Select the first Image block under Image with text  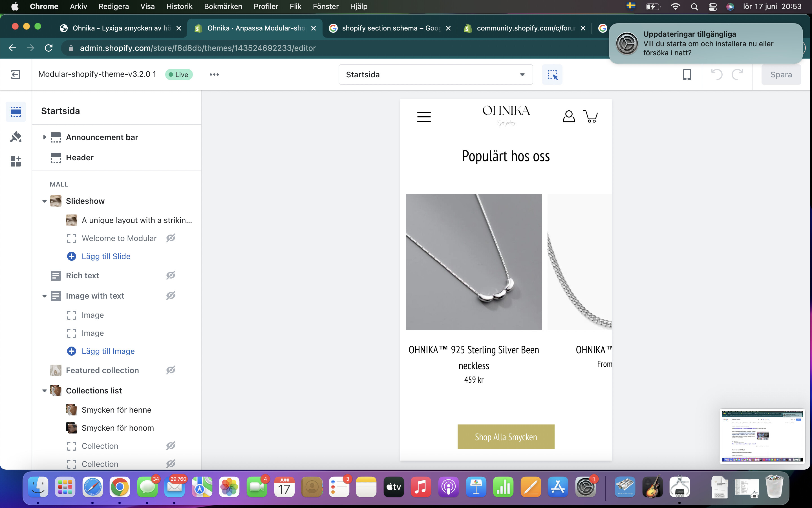pyautogui.click(x=92, y=315)
